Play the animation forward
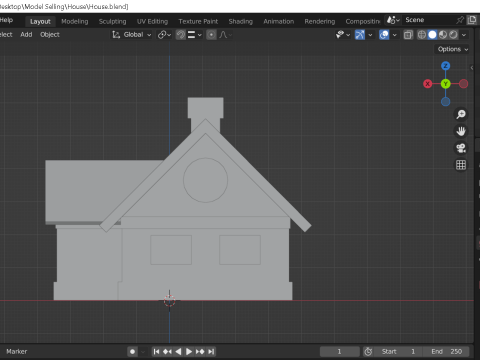Viewport: 480px width, 360px height. pos(189,352)
